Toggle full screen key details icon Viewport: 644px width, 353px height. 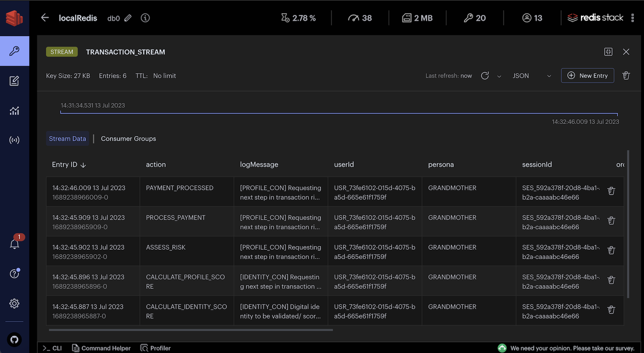(x=608, y=52)
